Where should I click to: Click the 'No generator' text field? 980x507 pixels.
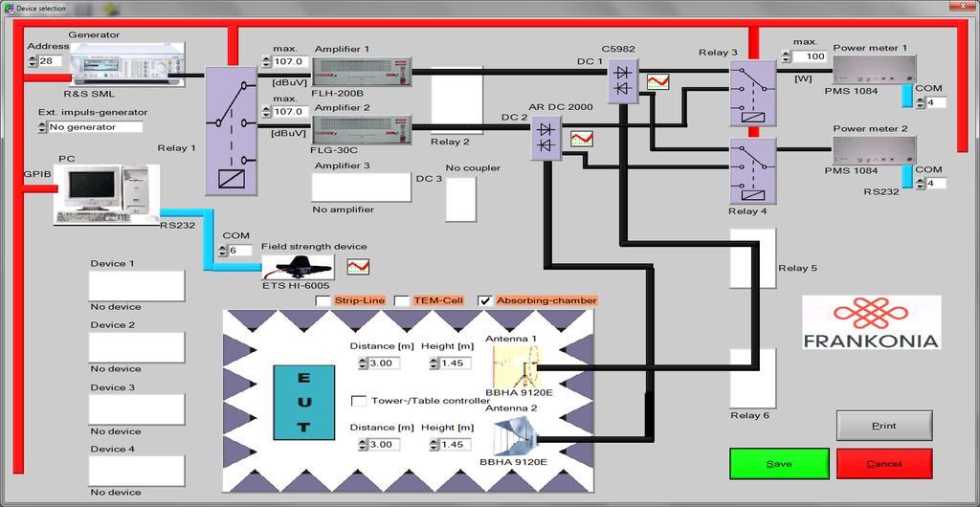point(95,126)
